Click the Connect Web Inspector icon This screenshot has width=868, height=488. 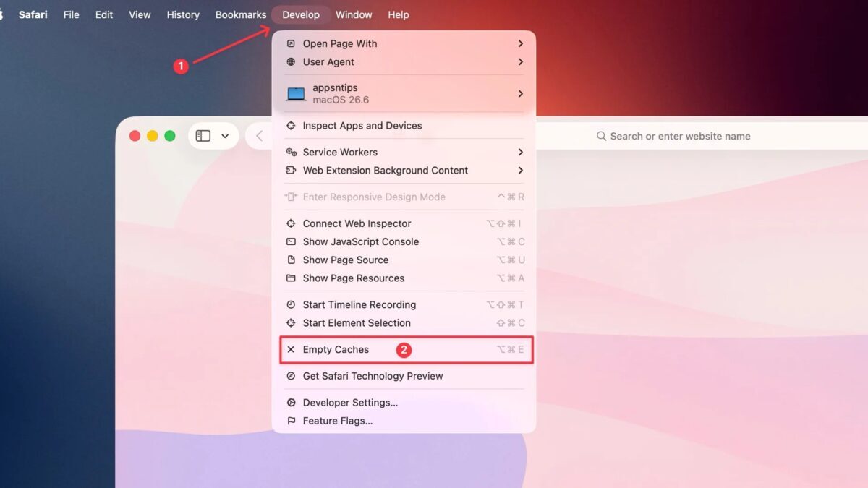coord(291,224)
